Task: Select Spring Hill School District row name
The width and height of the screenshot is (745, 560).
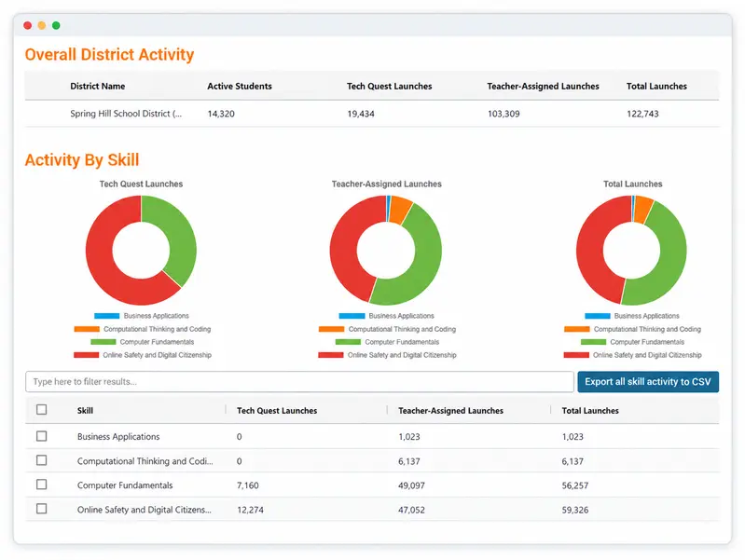Action: click(x=126, y=114)
